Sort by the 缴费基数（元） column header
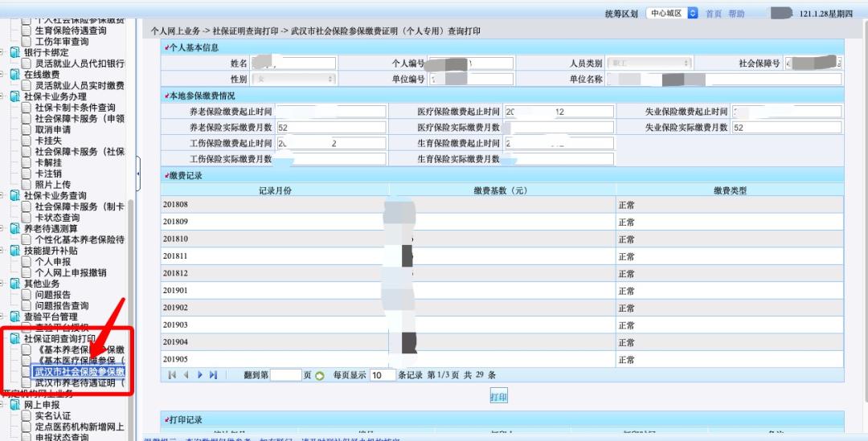This screenshot has width=868, height=441. pos(501,190)
